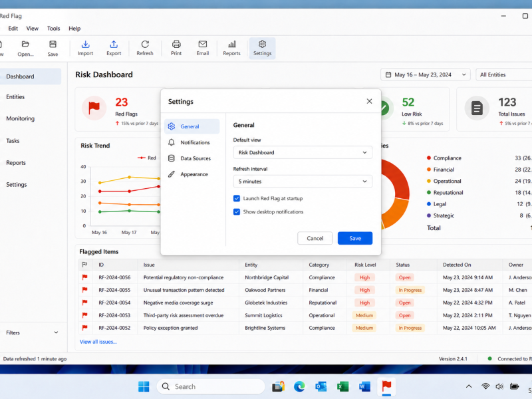The height and width of the screenshot is (399, 532).
Task: Open the All Entities filter dropdown
Action: click(x=504, y=74)
